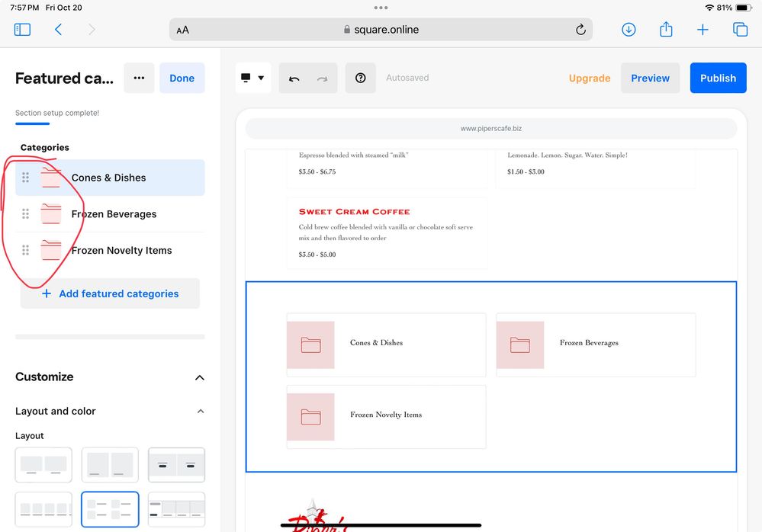This screenshot has width=762, height=532.
Task: Toggle the Safari sidebar icon
Action: (x=22, y=30)
